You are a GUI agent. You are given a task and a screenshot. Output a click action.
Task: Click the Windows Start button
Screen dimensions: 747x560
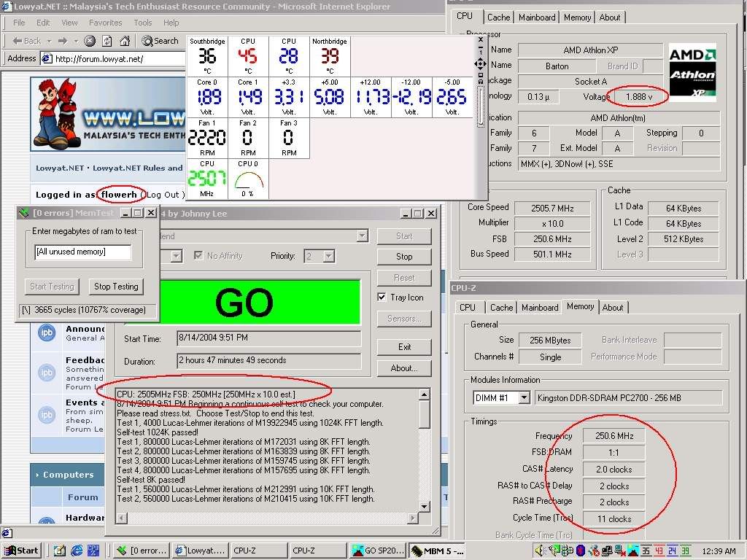pos(22,551)
